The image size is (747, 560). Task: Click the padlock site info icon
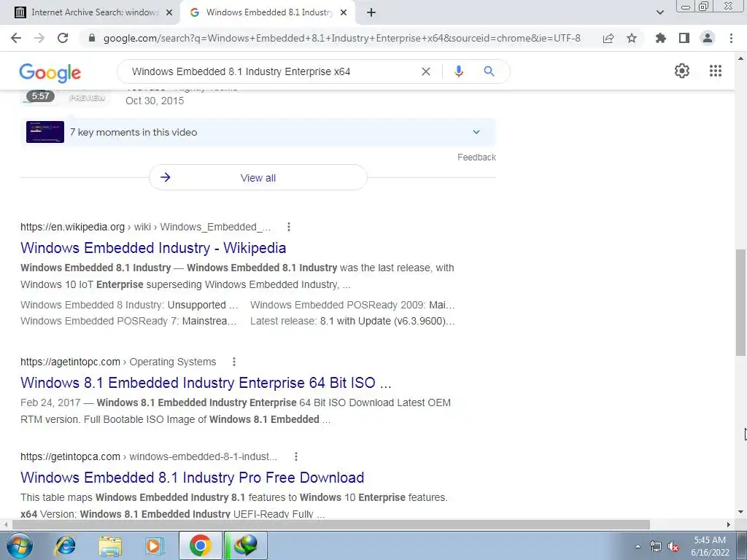(x=92, y=38)
